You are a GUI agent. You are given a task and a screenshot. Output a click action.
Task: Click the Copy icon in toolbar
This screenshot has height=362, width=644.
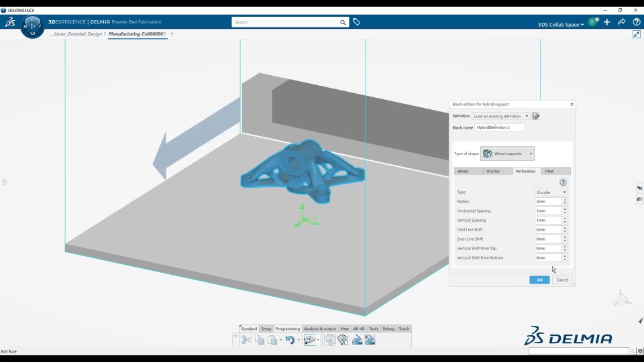(260, 340)
